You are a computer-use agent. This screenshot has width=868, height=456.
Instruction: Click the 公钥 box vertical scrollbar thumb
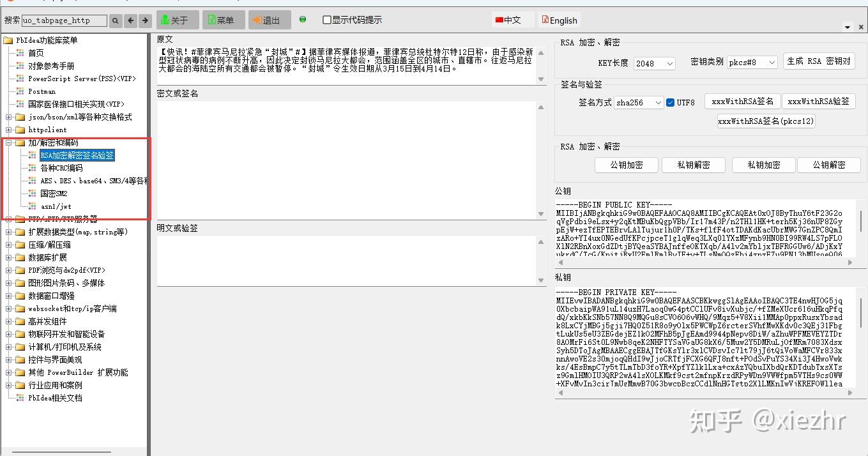861,221
